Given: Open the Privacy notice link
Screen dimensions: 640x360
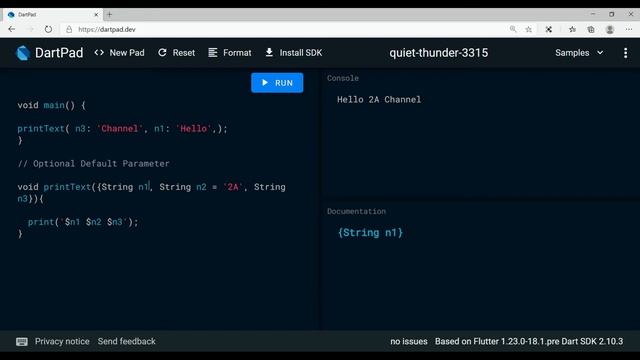Looking at the screenshot, I should point(62,342).
